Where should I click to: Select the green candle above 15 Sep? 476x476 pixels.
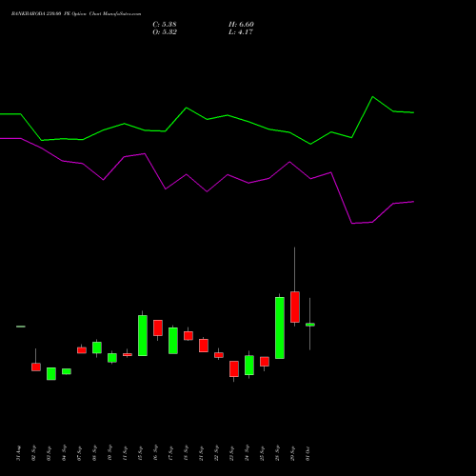(x=143, y=335)
